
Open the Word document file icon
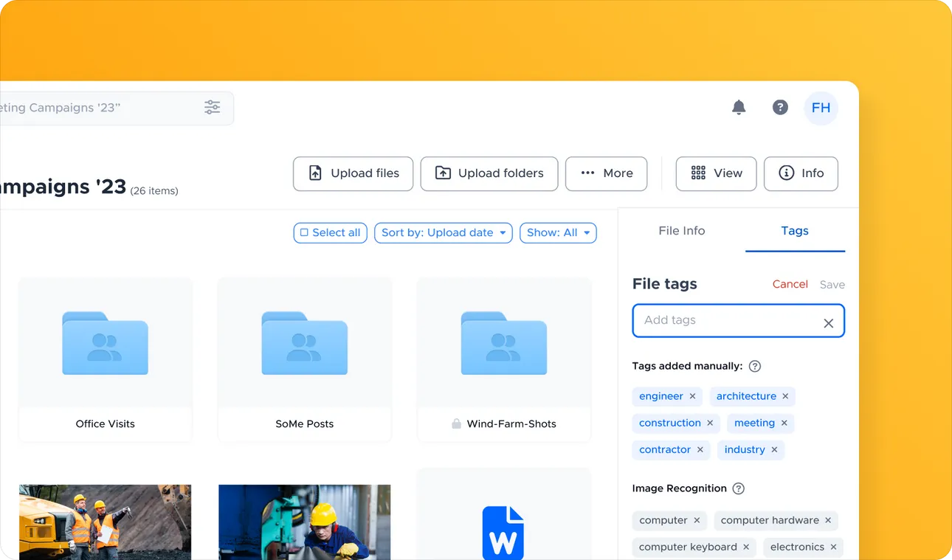pos(503,533)
